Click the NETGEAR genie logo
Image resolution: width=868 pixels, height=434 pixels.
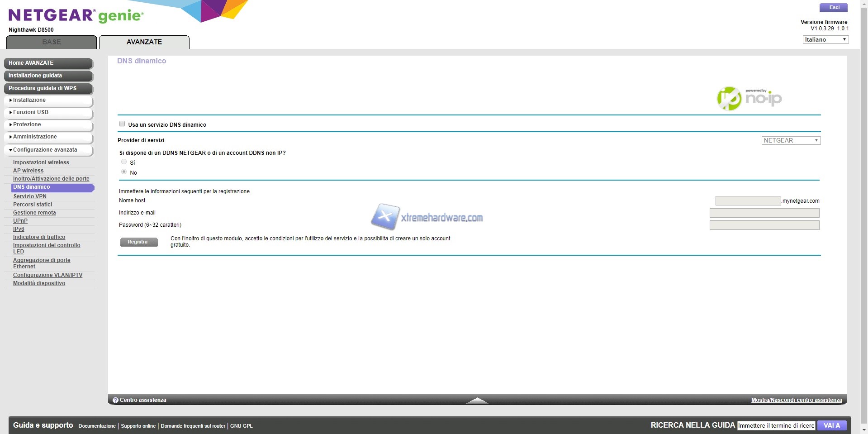point(76,15)
